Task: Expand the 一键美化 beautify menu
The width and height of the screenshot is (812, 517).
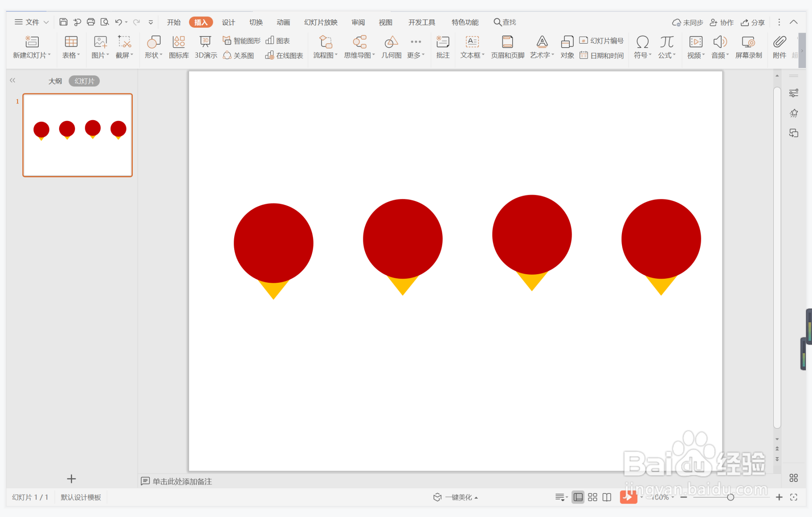Action: [455, 497]
